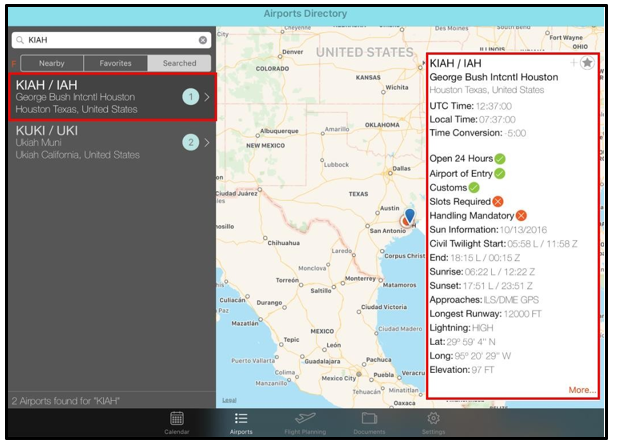The width and height of the screenshot is (618, 448).
Task: Clear the KIAH search text
Action: pos(203,40)
